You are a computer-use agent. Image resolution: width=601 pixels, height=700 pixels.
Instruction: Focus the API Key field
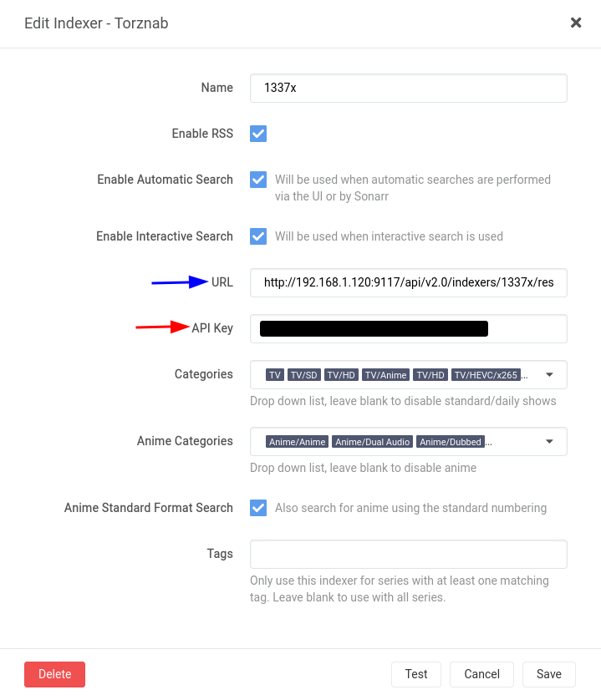(x=409, y=328)
